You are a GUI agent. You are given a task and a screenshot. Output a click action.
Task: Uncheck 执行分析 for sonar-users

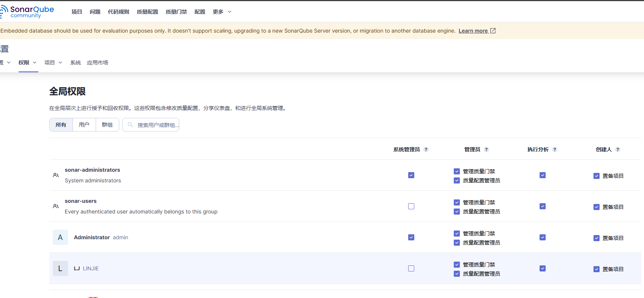(x=543, y=206)
